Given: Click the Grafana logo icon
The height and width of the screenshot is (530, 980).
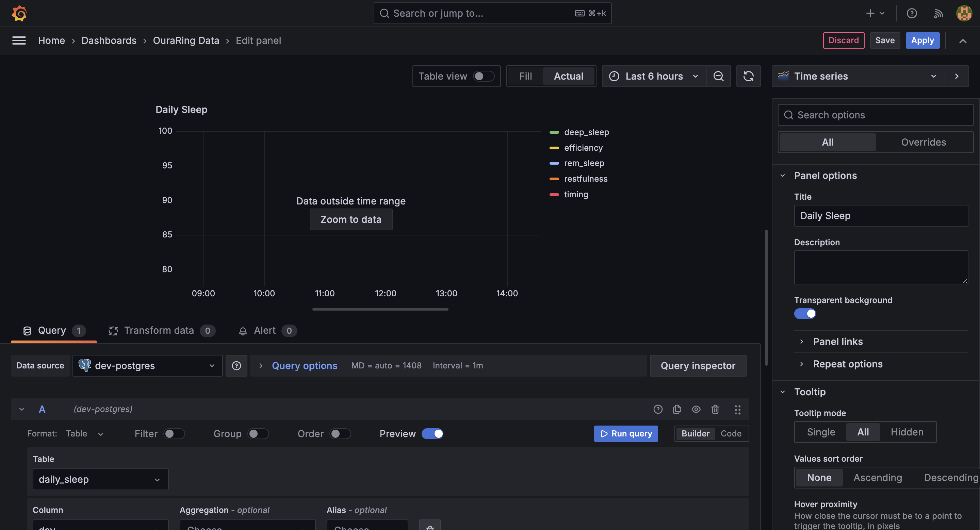Looking at the screenshot, I should pyautogui.click(x=19, y=13).
